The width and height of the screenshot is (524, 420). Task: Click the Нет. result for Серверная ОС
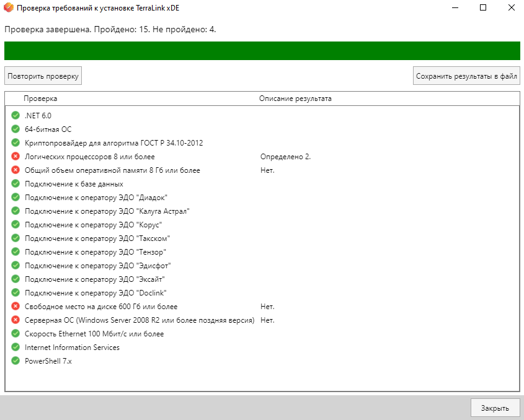pyautogui.click(x=267, y=320)
